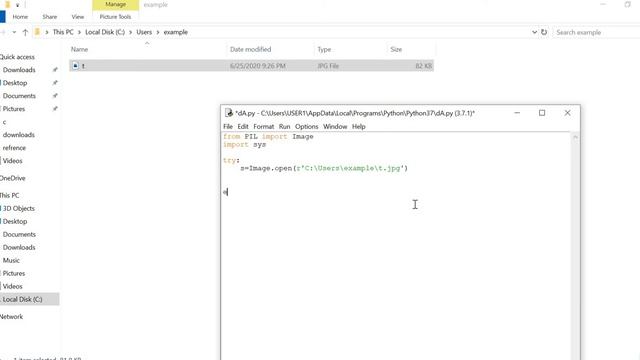The image size is (640, 360).
Task: Place cursor on the try: line
Action: [231, 160]
